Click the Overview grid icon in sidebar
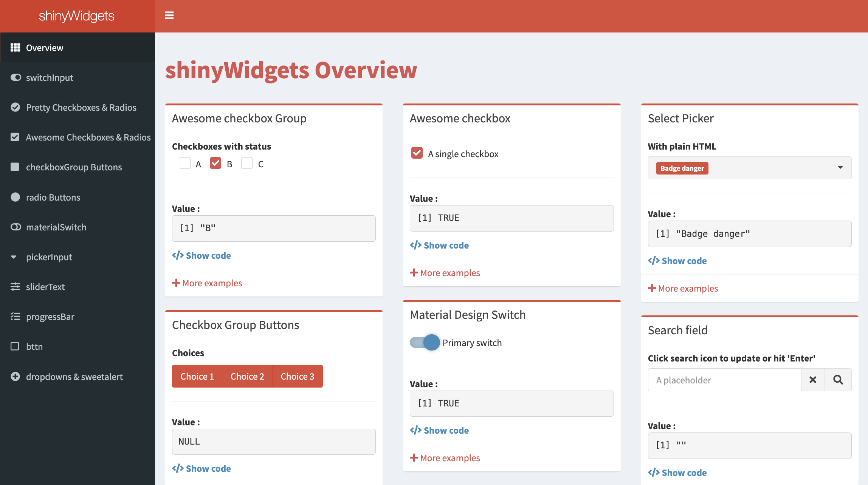This screenshot has height=485, width=868. point(15,48)
